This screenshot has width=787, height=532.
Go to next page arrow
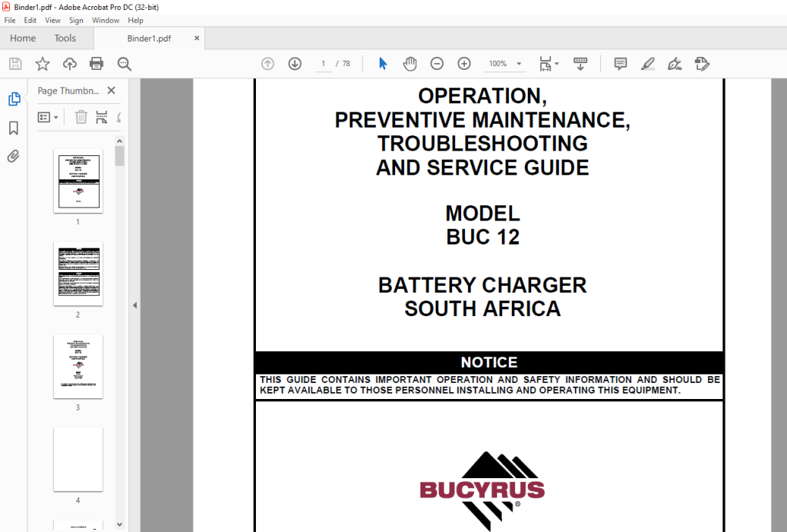click(x=294, y=64)
